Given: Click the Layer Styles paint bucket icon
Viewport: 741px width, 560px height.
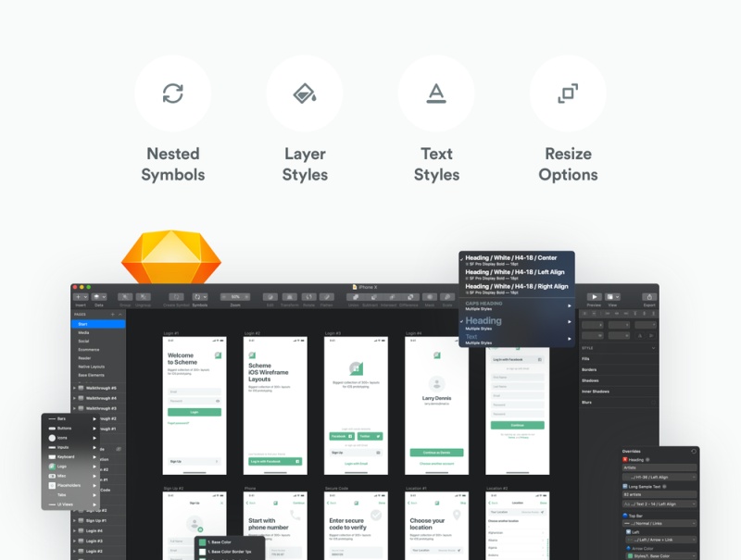Looking at the screenshot, I should [x=304, y=93].
